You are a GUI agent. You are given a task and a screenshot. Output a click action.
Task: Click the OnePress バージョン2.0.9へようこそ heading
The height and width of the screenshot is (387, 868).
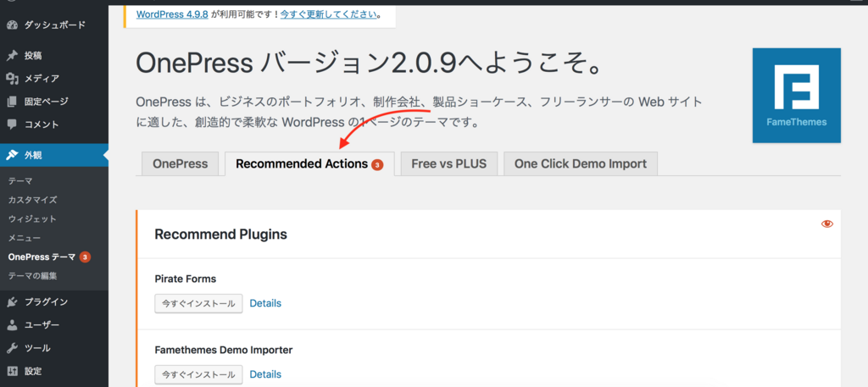369,64
